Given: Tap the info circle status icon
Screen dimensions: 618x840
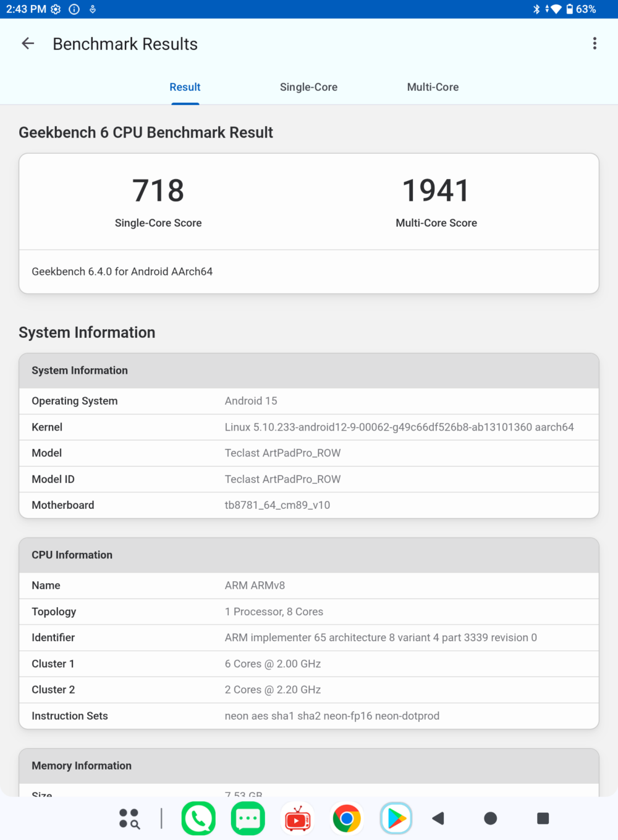Looking at the screenshot, I should (x=74, y=9).
